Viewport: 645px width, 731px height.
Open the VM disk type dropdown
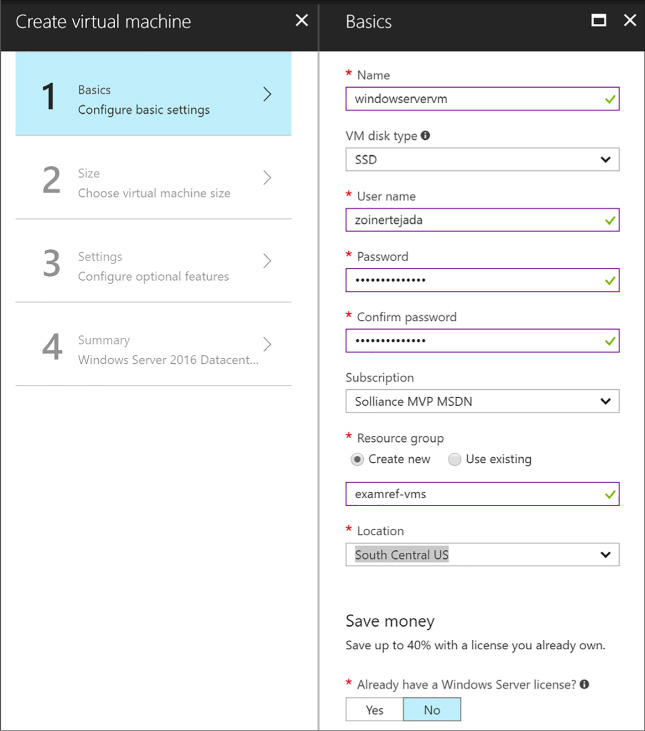click(x=482, y=159)
